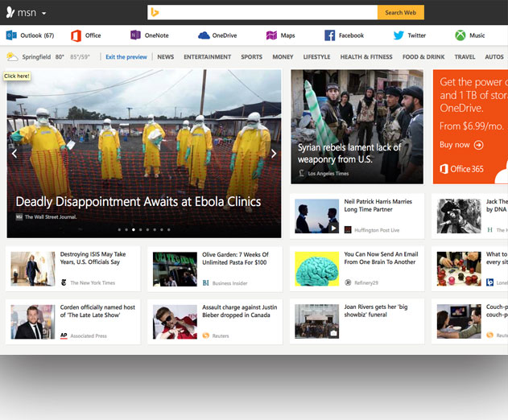Open the Facebook icon
The width and height of the screenshot is (508, 420).
pyautogui.click(x=330, y=35)
